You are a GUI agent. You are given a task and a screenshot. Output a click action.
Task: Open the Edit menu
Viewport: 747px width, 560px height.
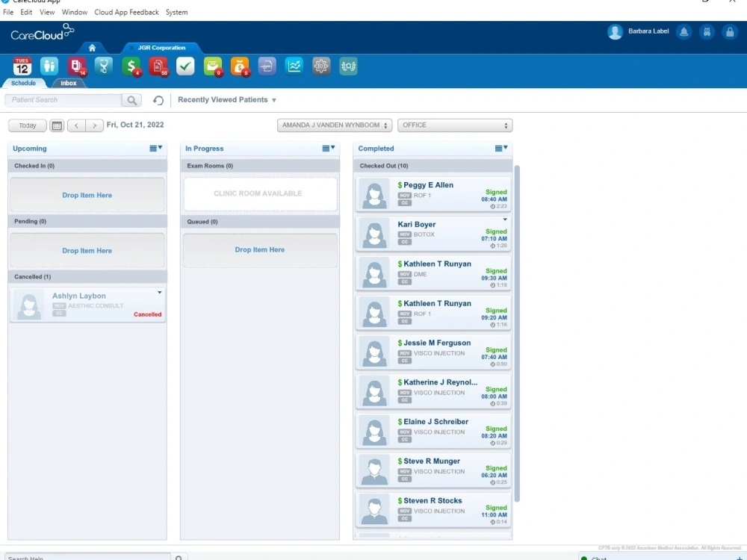coord(26,13)
